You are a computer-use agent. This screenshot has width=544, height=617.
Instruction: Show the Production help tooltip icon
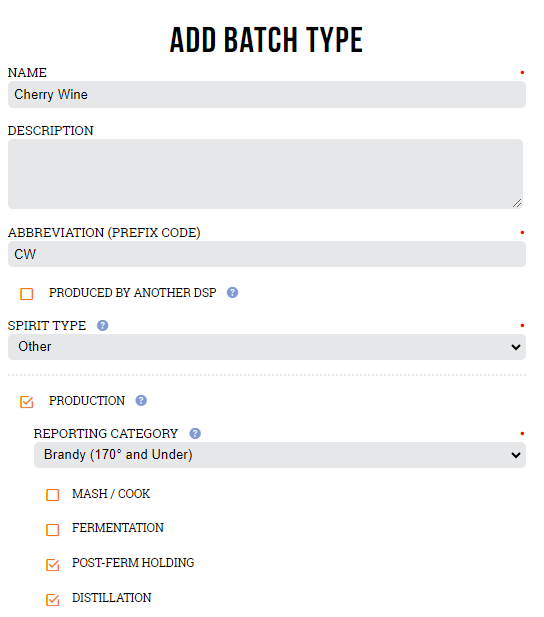pos(141,401)
